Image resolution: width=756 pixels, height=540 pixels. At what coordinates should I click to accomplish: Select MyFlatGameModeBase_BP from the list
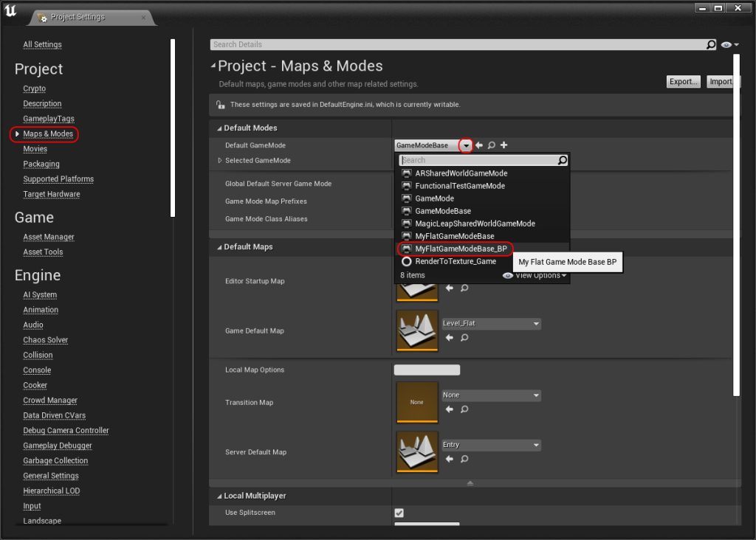coord(461,249)
